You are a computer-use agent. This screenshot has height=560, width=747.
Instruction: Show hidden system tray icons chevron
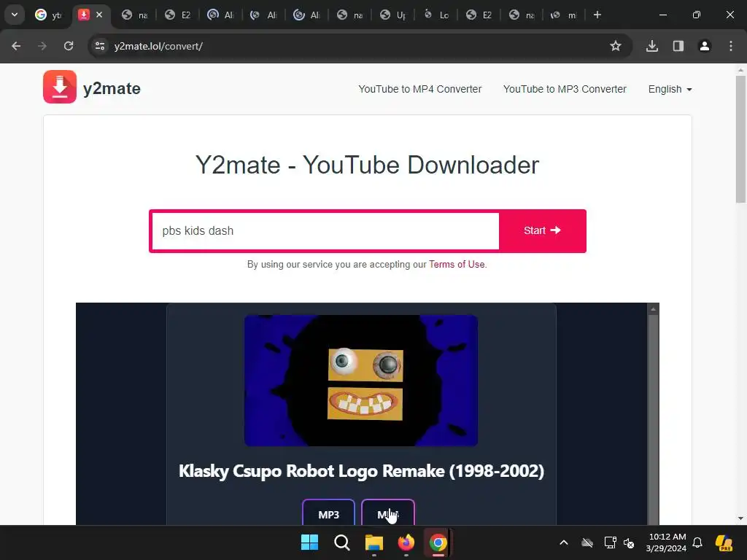tap(564, 542)
